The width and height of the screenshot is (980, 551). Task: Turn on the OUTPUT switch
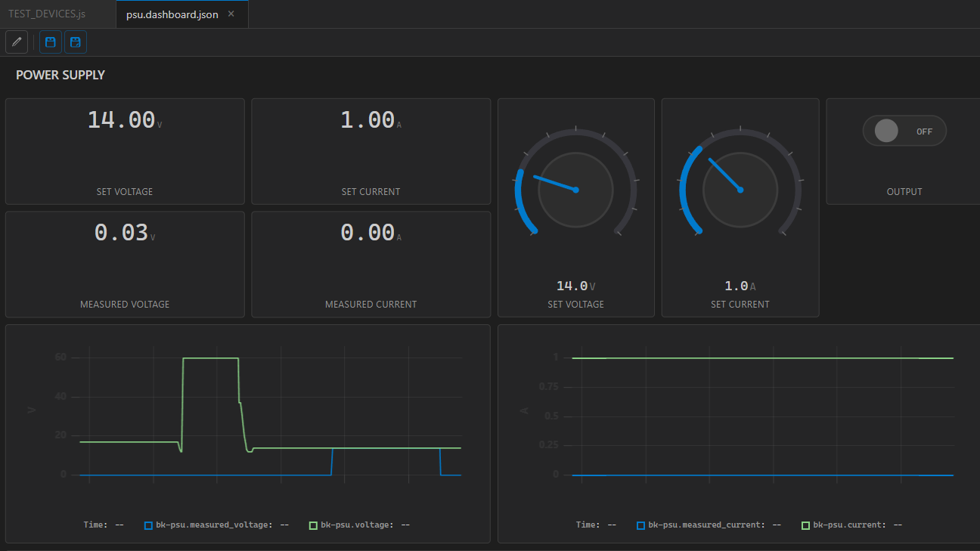point(904,130)
